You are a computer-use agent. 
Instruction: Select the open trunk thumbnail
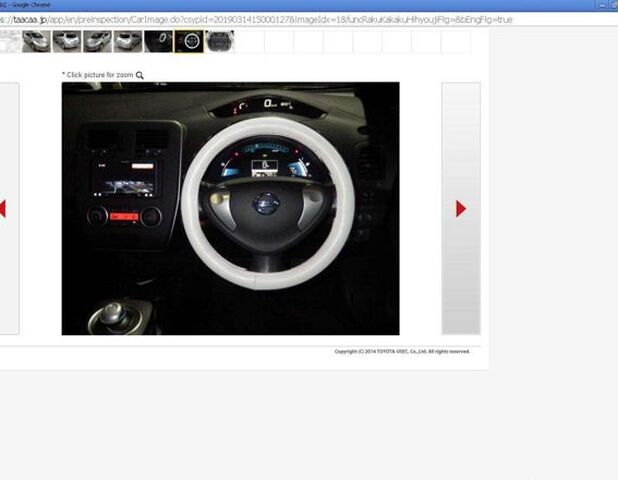click(x=220, y=41)
